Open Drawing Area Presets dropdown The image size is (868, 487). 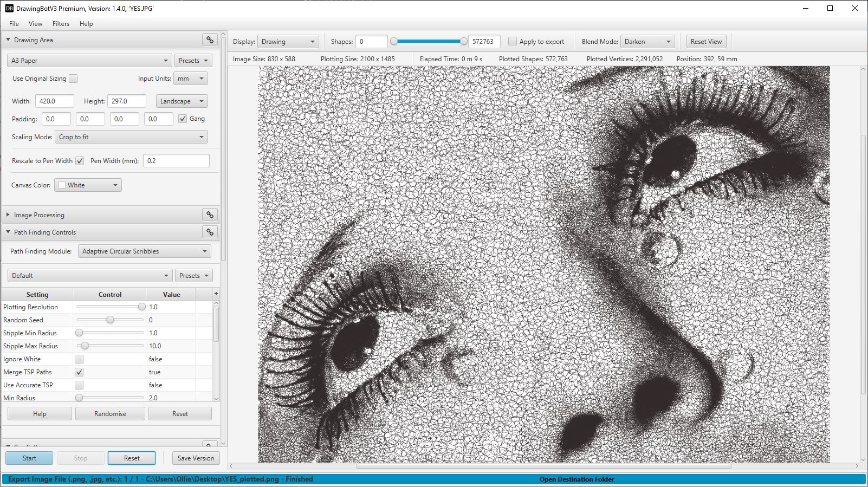pos(193,61)
